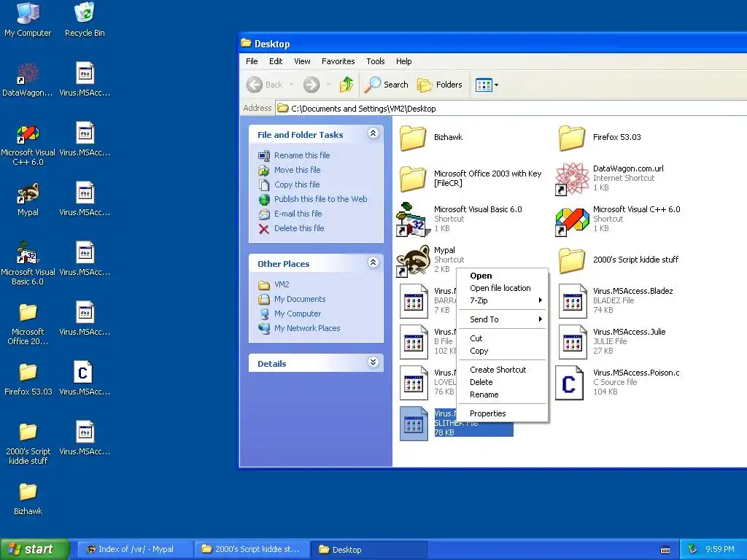The height and width of the screenshot is (560, 747).
Task: Select the Bizhawk folder in Explorer window
Action: 431,137
